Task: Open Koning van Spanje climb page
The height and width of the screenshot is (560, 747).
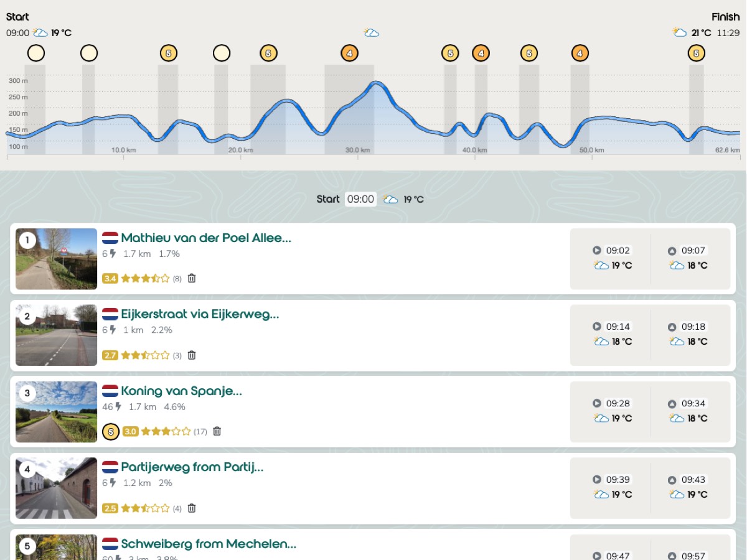Action: 182,391
